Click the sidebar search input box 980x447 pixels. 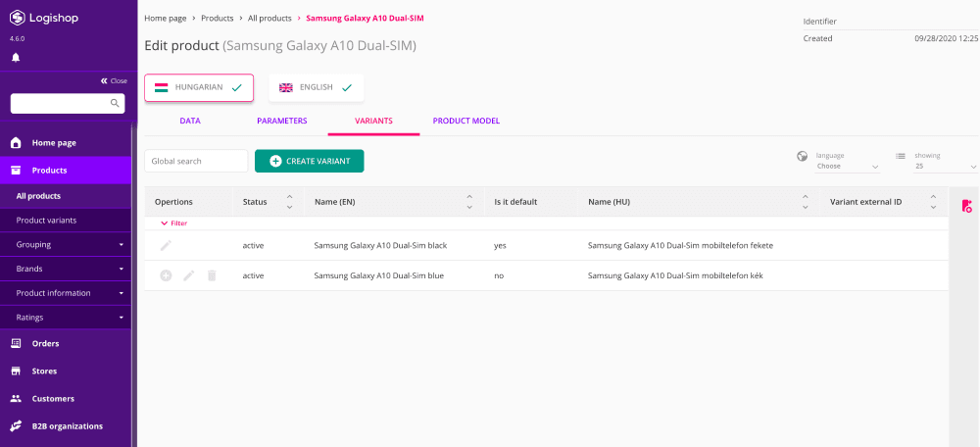[x=68, y=103]
